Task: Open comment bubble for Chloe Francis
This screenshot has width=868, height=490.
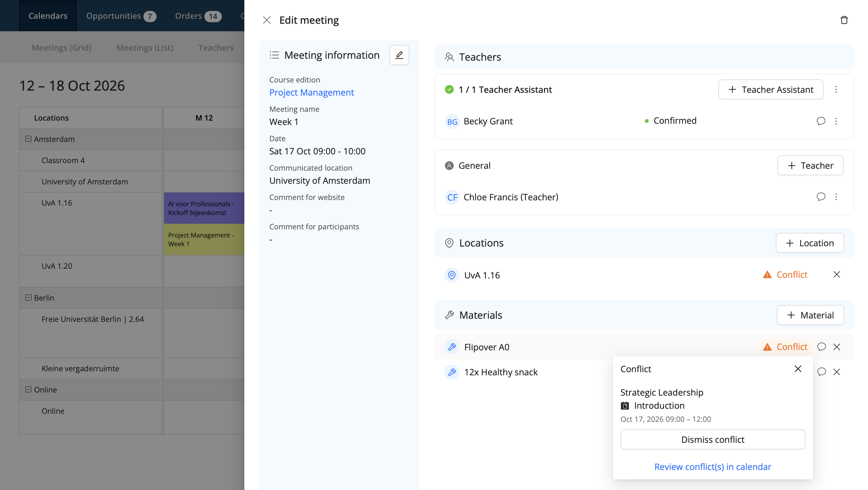Action: click(821, 197)
